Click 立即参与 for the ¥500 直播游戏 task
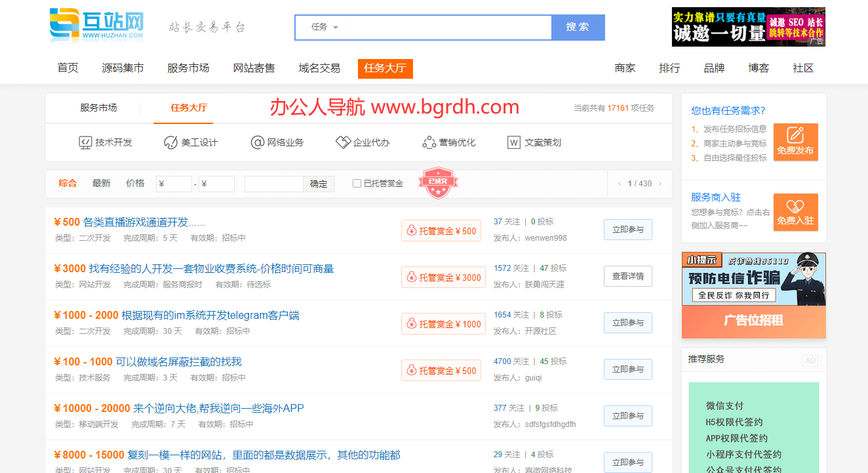The height and width of the screenshot is (473, 868). pyautogui.click(x=627, y=230)
